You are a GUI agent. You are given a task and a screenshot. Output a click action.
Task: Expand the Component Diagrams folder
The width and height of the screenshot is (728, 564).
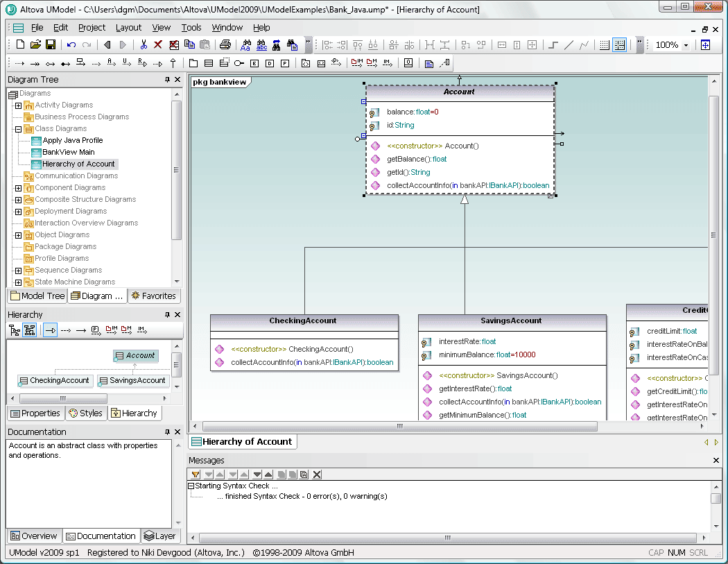[x=18, y=188]
